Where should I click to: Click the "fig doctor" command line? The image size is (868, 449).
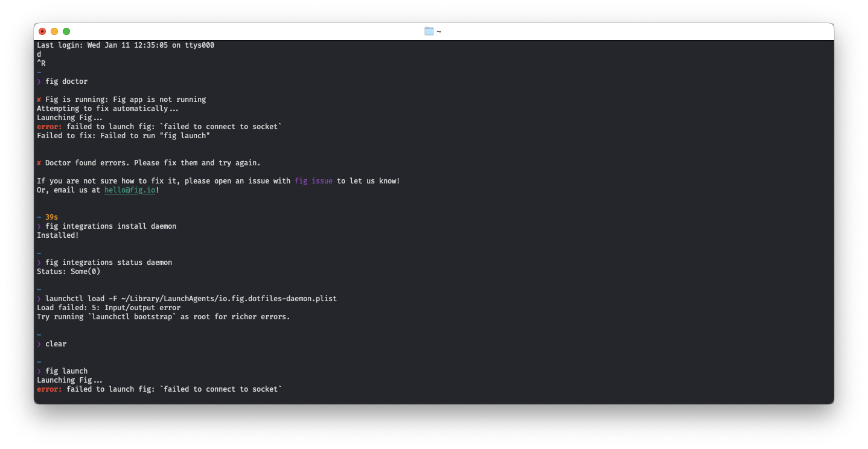click(x=66, y=81)
